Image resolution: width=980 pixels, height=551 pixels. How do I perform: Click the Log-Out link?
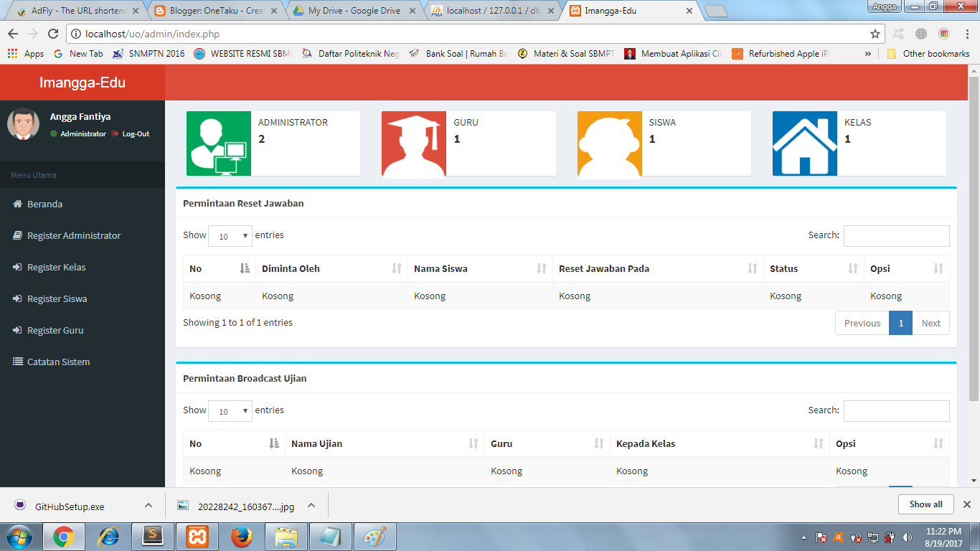131,133
